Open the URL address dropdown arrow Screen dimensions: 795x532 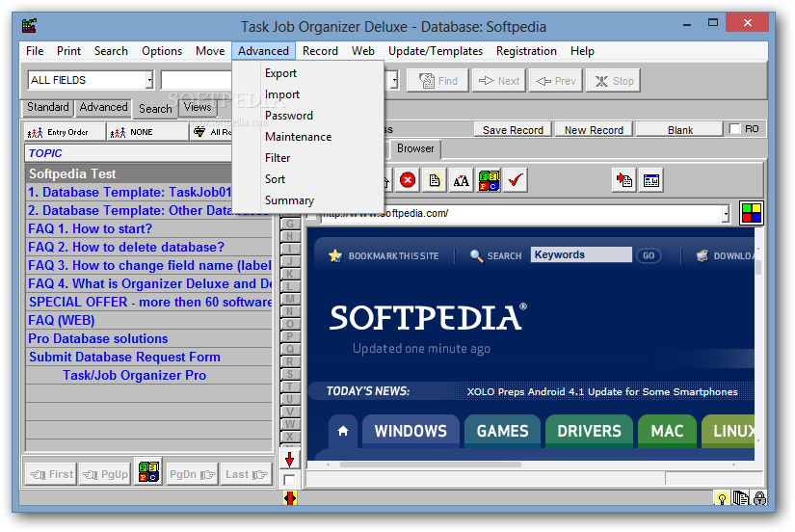pos(726,214)
